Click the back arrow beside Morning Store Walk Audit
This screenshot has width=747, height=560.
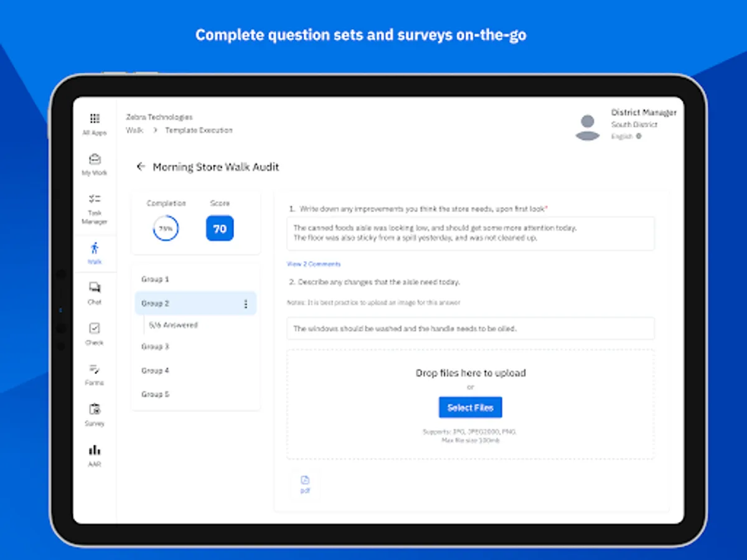141,167
